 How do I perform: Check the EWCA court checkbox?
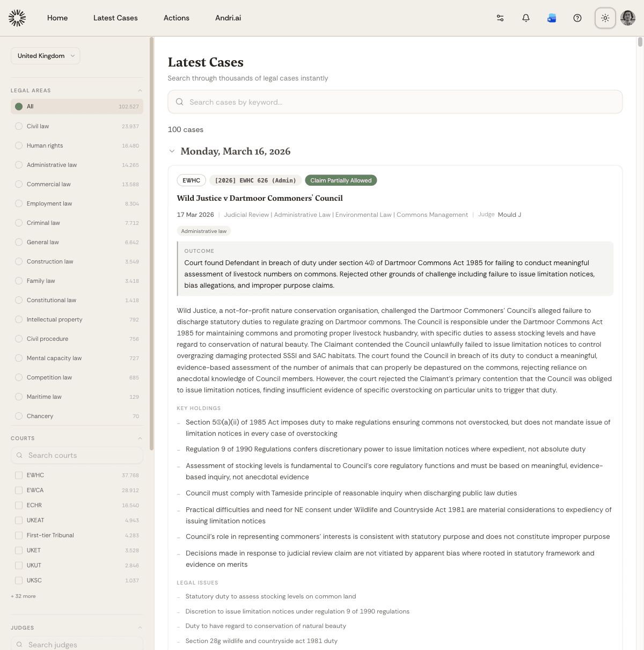[19, 490]
